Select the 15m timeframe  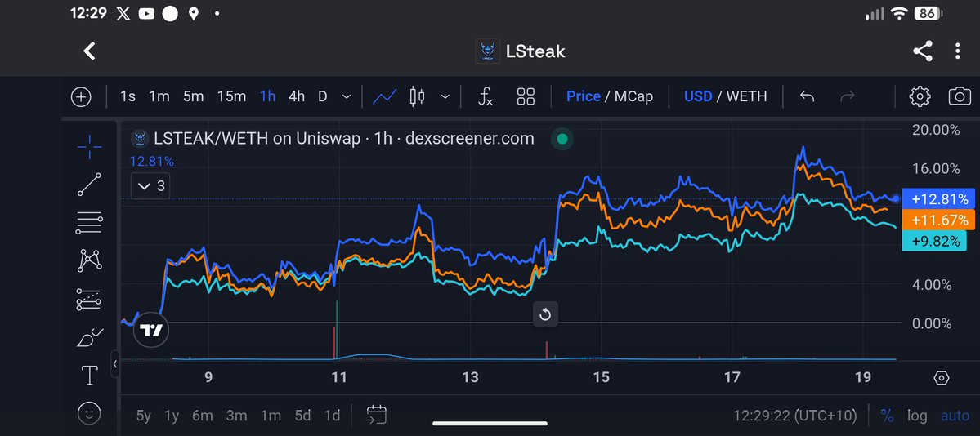point(231,97)
